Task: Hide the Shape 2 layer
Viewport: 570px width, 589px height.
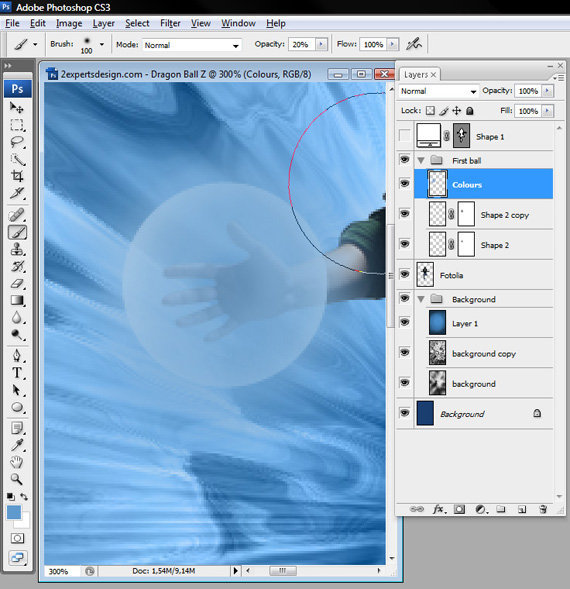Action: [404, 244]
